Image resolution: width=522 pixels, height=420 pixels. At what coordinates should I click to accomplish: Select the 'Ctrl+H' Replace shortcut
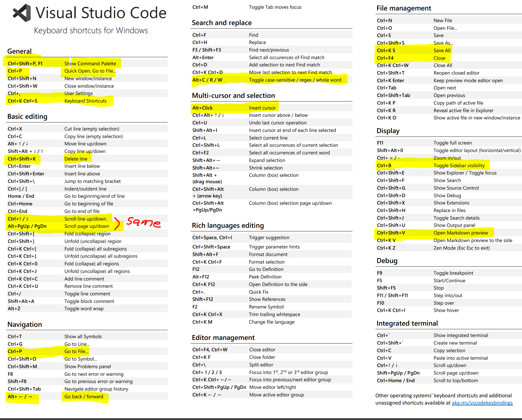point(200,42)
